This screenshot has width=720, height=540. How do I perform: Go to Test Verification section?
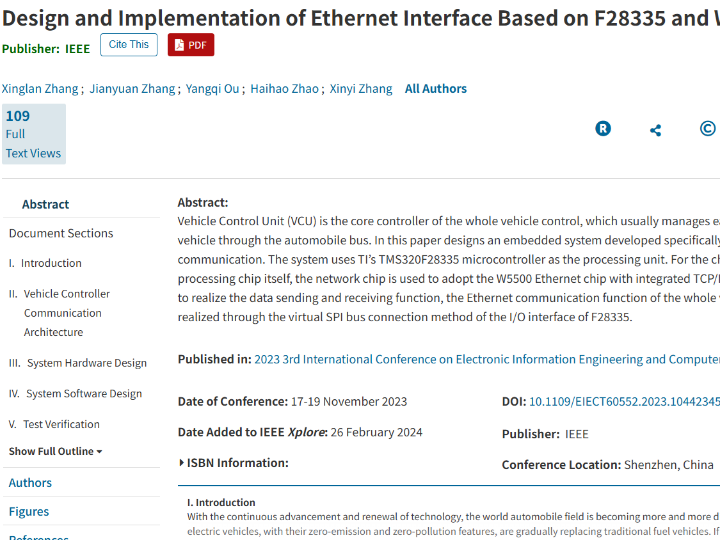point(61,424)
